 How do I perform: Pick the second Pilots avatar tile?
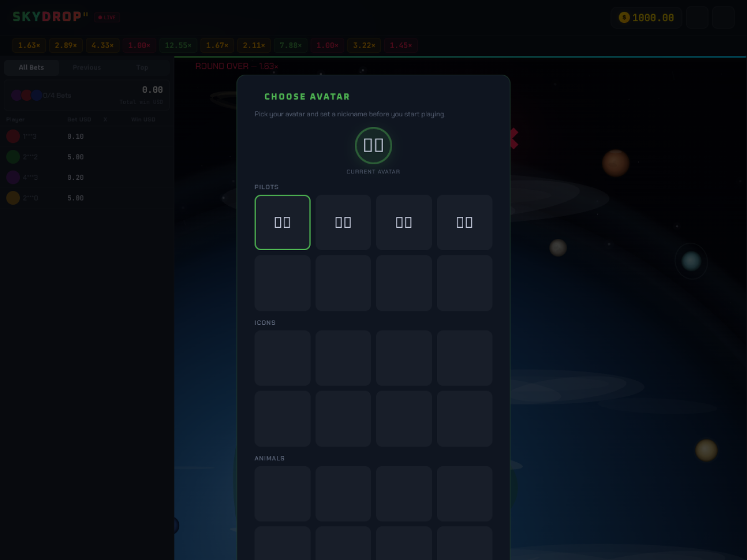point(343,222)
